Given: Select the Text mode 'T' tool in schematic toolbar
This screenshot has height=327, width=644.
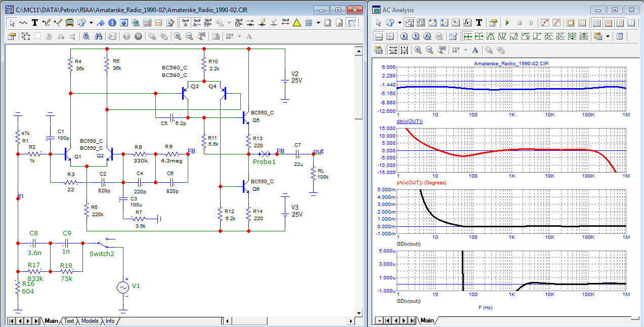Looking at the screenshot, I should (x=35, y=23).
